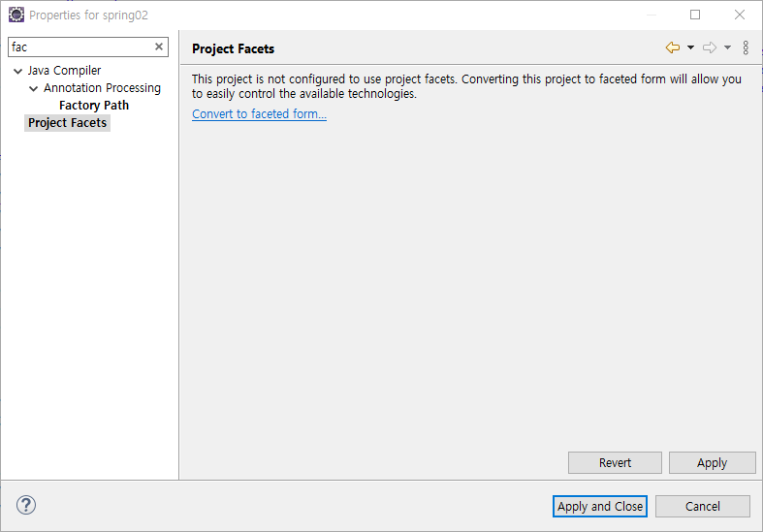763x532 pixels.
Task: Maximize the Properties dialog window
Action: pos(695,15)
